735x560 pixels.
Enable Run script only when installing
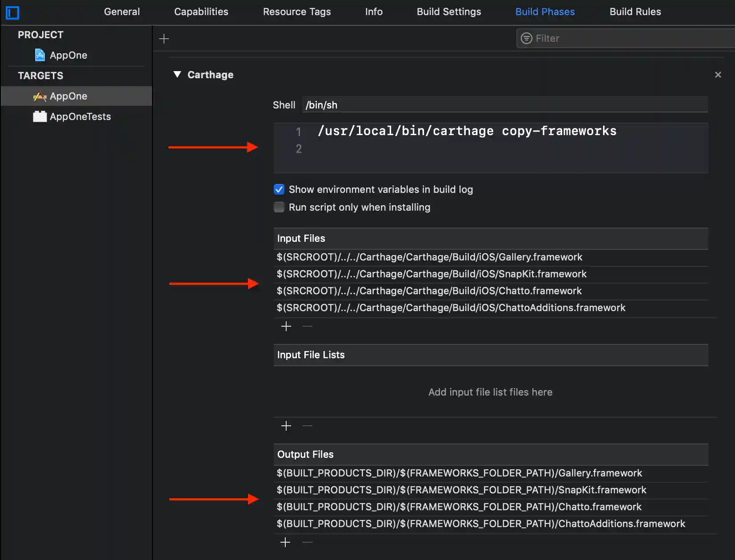coord(279,208)
